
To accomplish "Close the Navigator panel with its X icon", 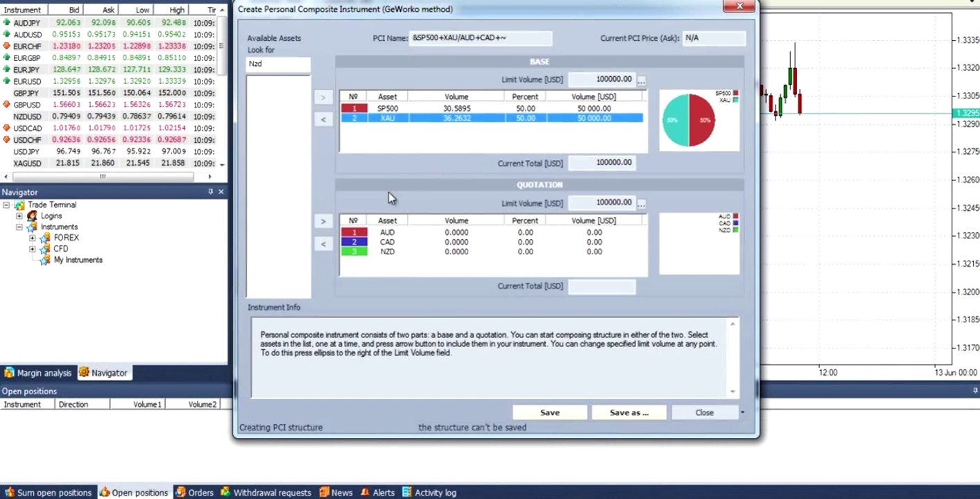I will (221, 192).
